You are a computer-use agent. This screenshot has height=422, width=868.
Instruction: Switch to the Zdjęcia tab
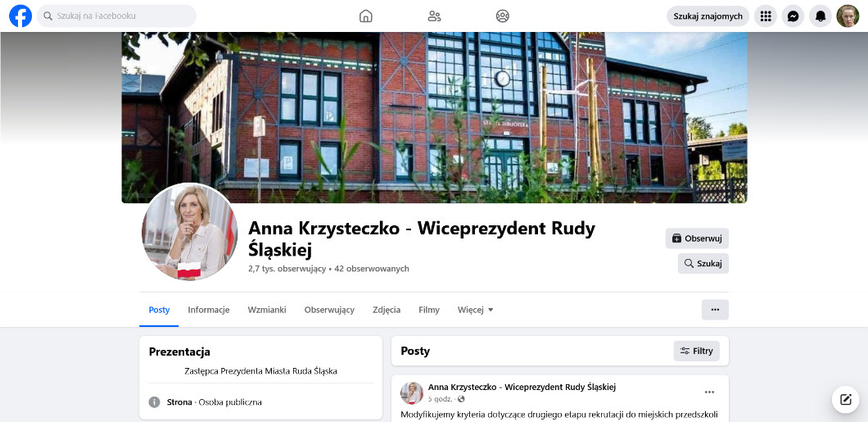(387, 310)
